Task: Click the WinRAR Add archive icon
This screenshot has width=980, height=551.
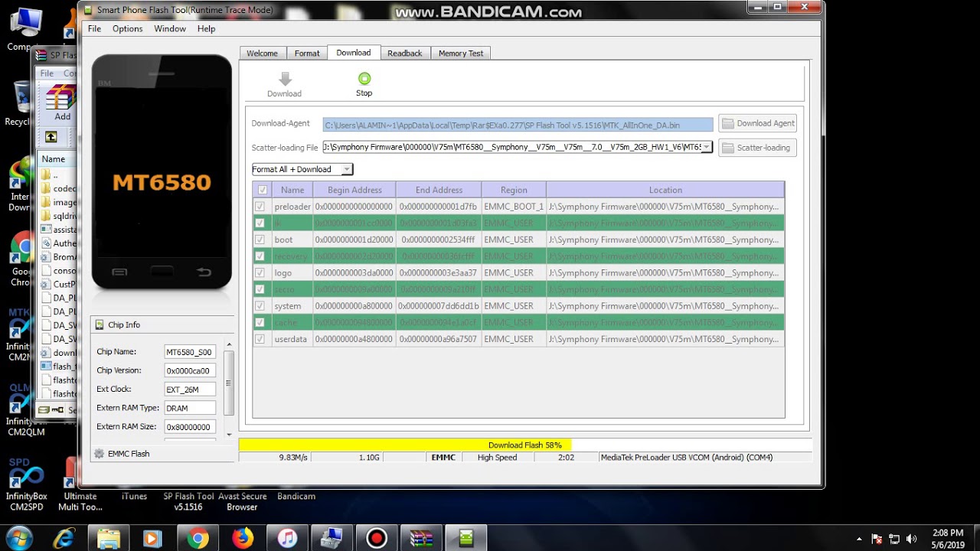Action: click(x=61, y=97)
